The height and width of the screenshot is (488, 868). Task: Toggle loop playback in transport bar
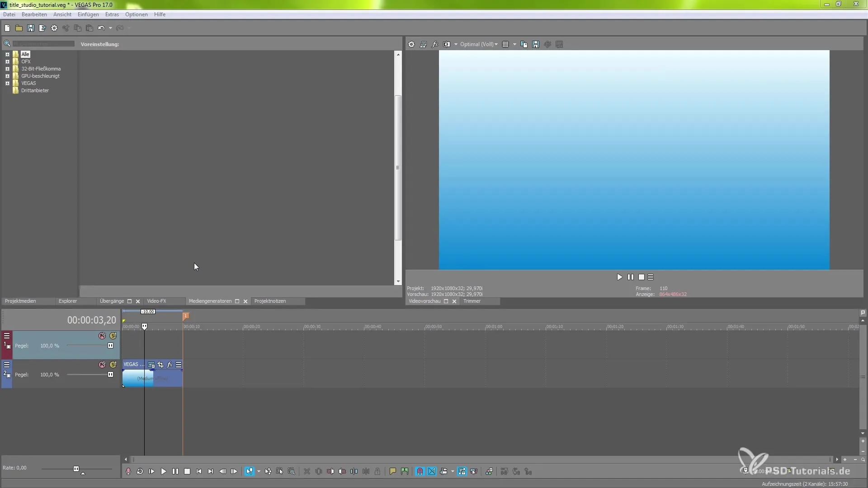pyautogui.click(x=140, y=471)
